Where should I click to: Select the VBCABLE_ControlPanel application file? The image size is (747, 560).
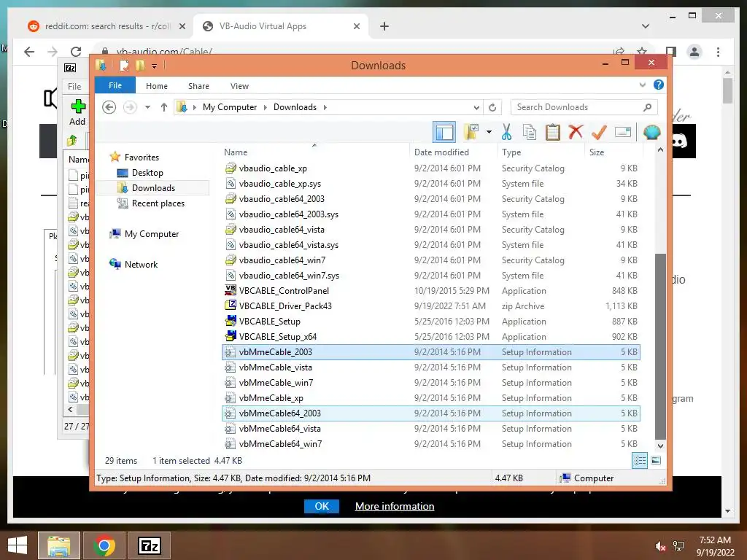coord(431,290)
